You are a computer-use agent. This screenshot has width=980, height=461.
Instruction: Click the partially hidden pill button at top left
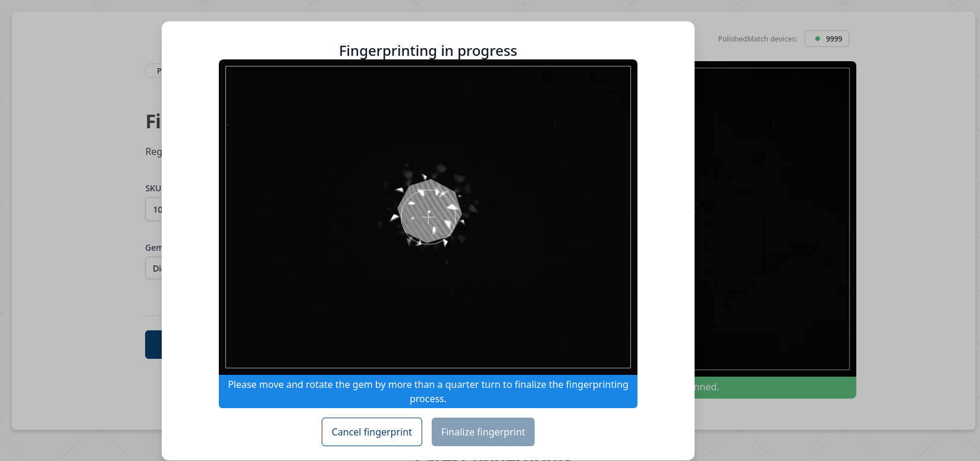tap(154, 71)
